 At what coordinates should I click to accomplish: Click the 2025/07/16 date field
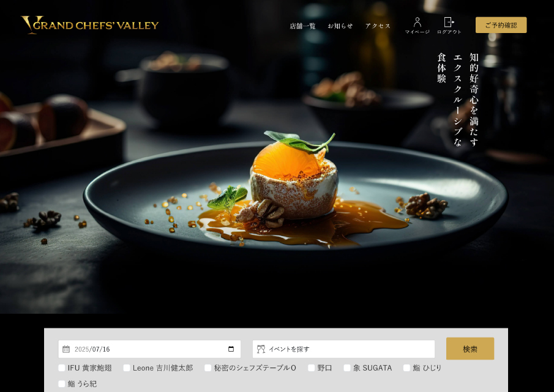(x=149, y=349)
